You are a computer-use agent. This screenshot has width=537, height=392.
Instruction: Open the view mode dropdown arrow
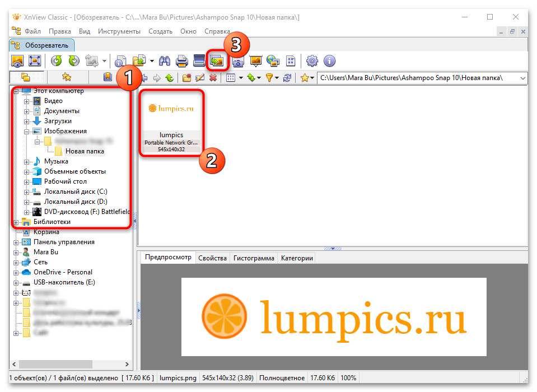coord(241,78)
